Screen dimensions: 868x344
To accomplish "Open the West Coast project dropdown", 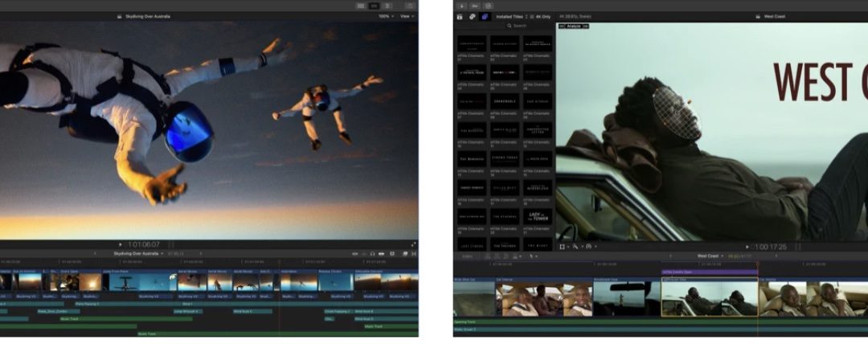I will [710, 256].
